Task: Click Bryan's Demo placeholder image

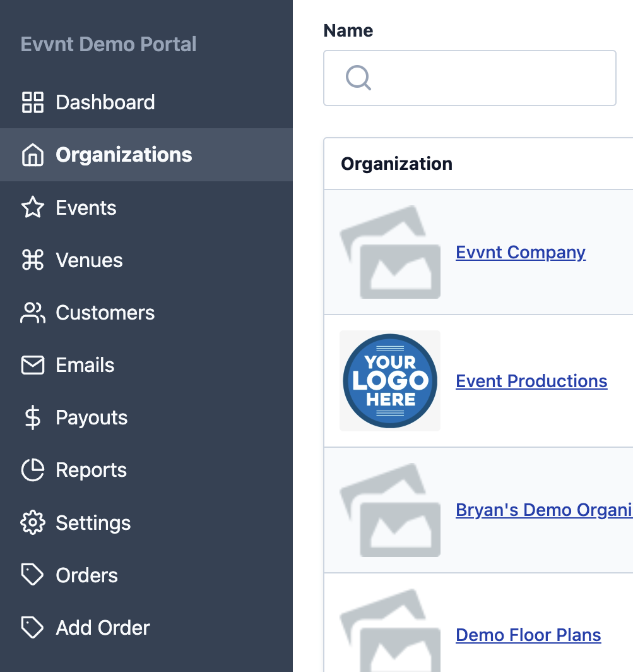Action: tap(390, 510)
